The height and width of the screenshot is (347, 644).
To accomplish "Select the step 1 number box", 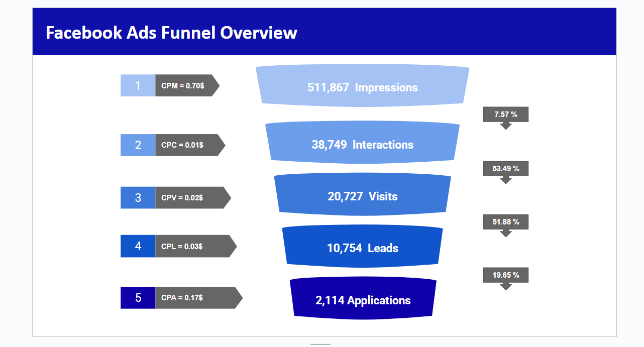I will tap(138, 85).
